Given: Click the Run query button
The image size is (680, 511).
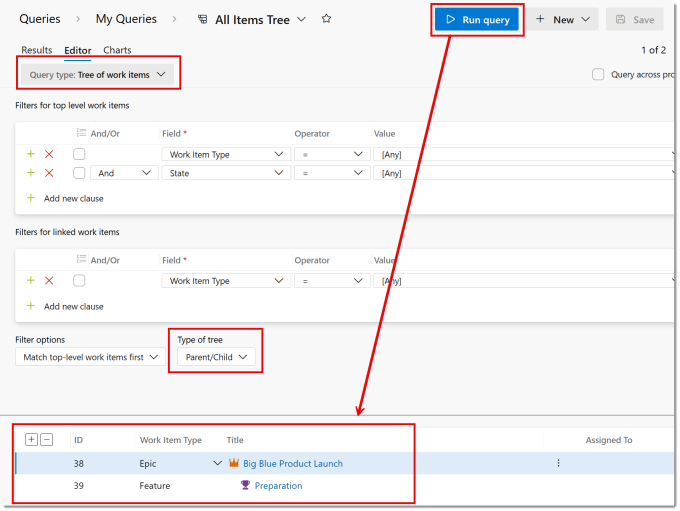Looking at the screenshot, I should tap(477, 20).
